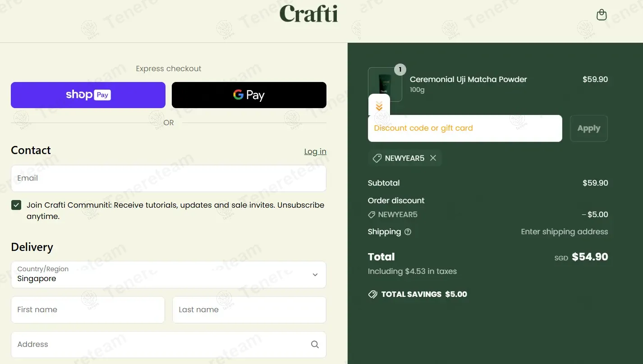643x364 pixels.
Task: Click the 'Enter shipping address' text
Action: coord(565,232)
